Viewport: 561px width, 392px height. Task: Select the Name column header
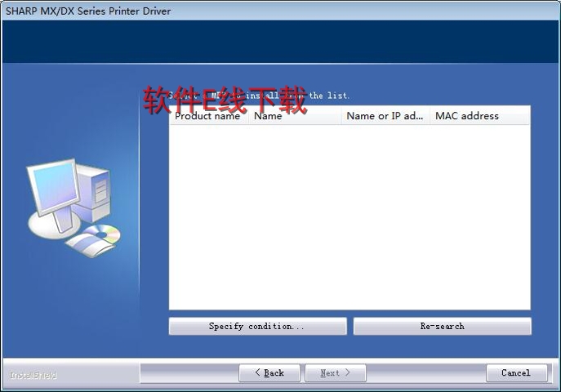click(294, 116)
